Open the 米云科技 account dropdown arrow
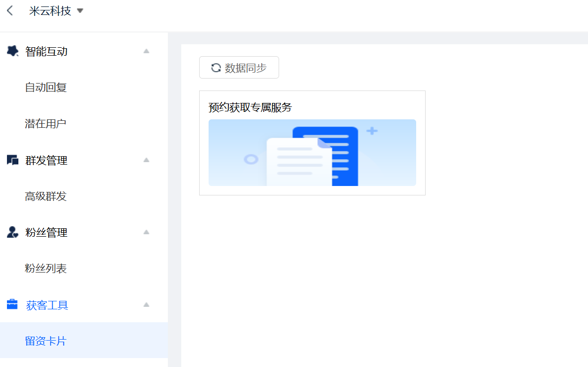The height and width of the screenshot is (367, 588). click(80, 11)
